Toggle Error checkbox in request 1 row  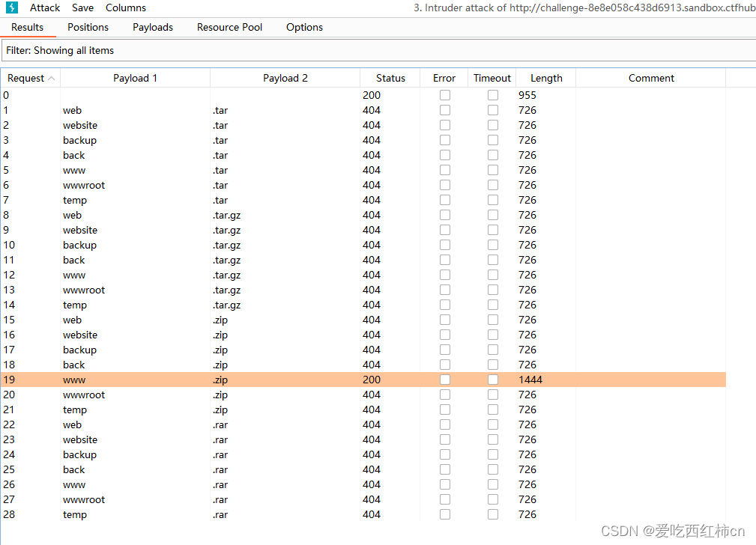[x=445, y=110]
